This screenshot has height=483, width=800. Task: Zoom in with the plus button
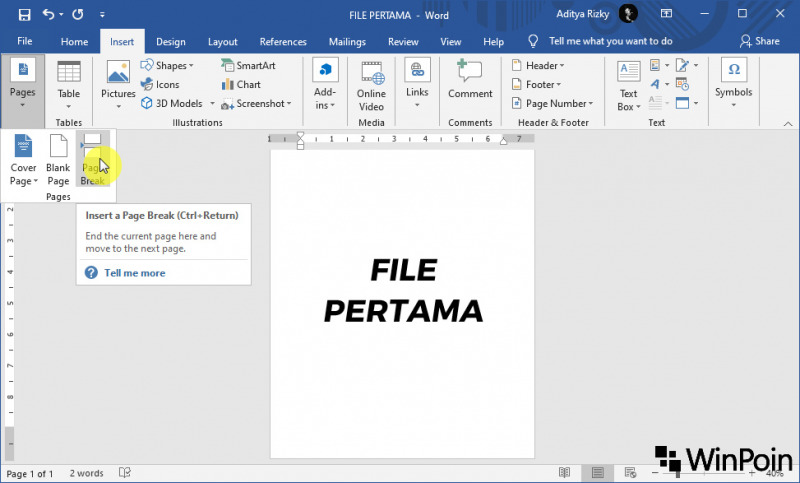tap(752, 473)
